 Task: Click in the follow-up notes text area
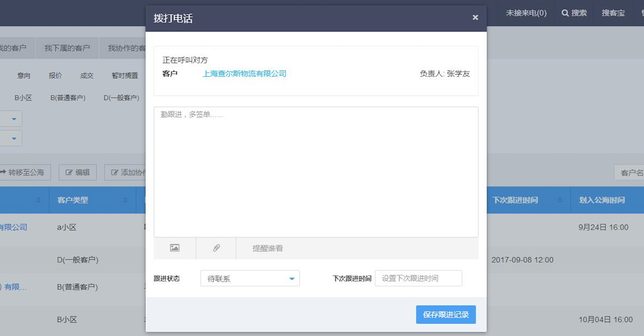point(316,172)
